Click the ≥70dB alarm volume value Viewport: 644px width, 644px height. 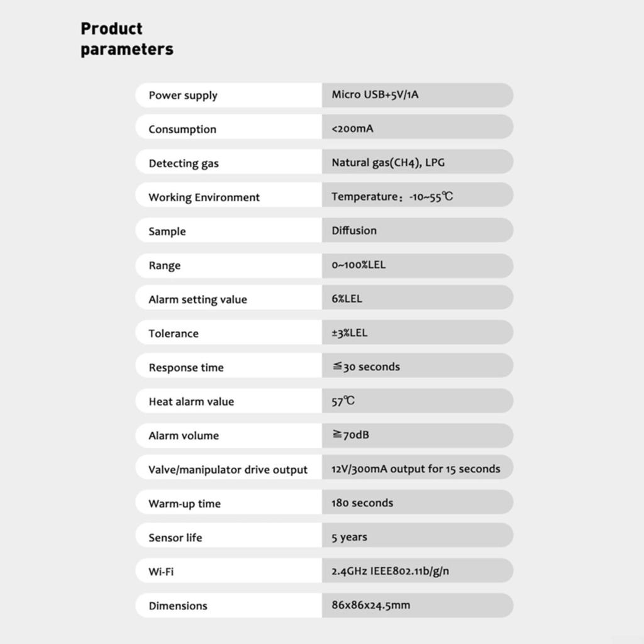350,435
